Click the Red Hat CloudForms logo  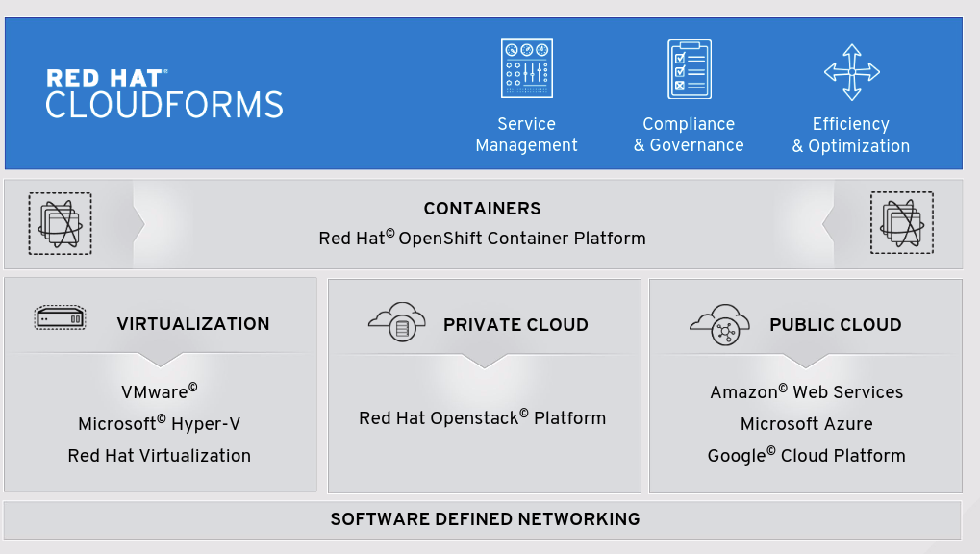coord(164,93)
